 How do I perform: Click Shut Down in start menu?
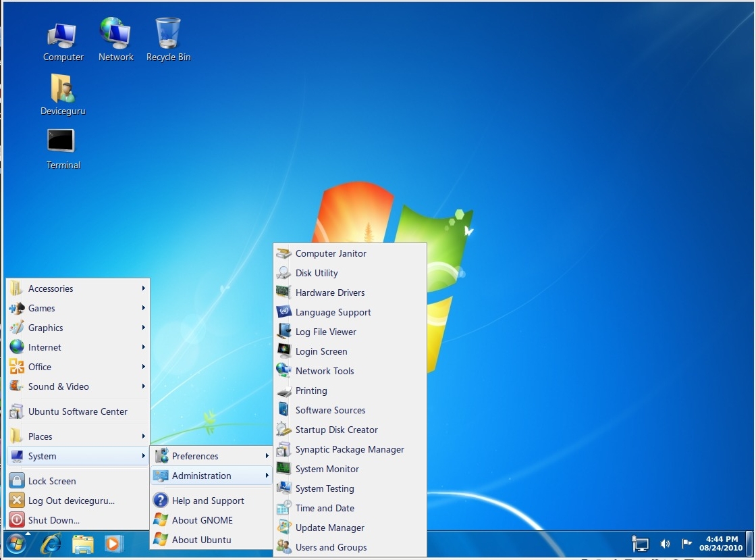tap(78, 520)
